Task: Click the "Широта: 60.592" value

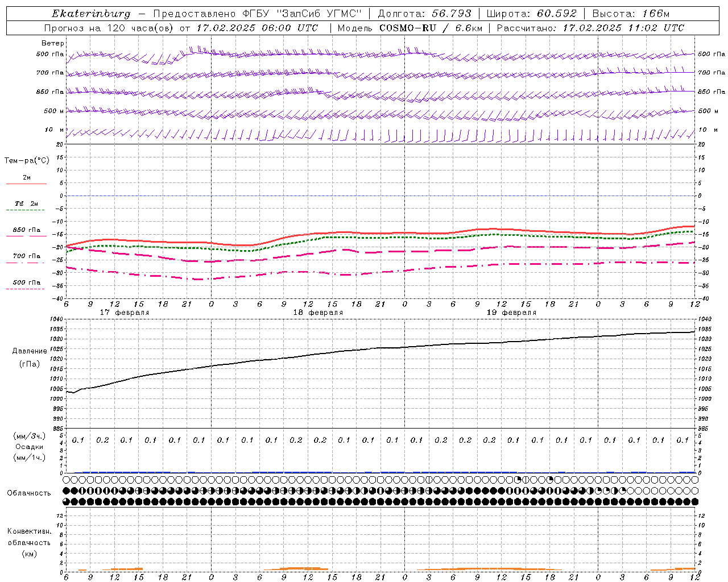Action: [x=531, y=14]
